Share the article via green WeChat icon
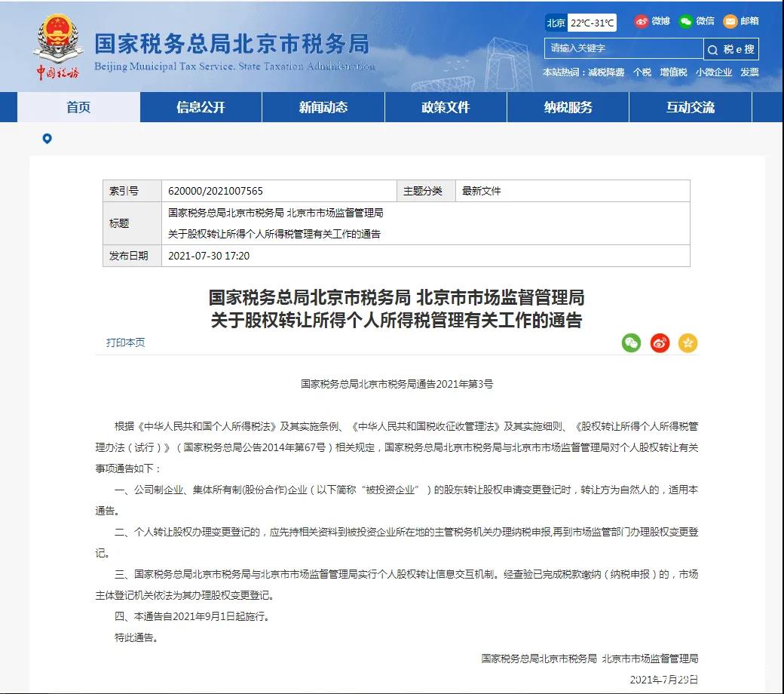784x694 pixels. [x=631, y=343]
